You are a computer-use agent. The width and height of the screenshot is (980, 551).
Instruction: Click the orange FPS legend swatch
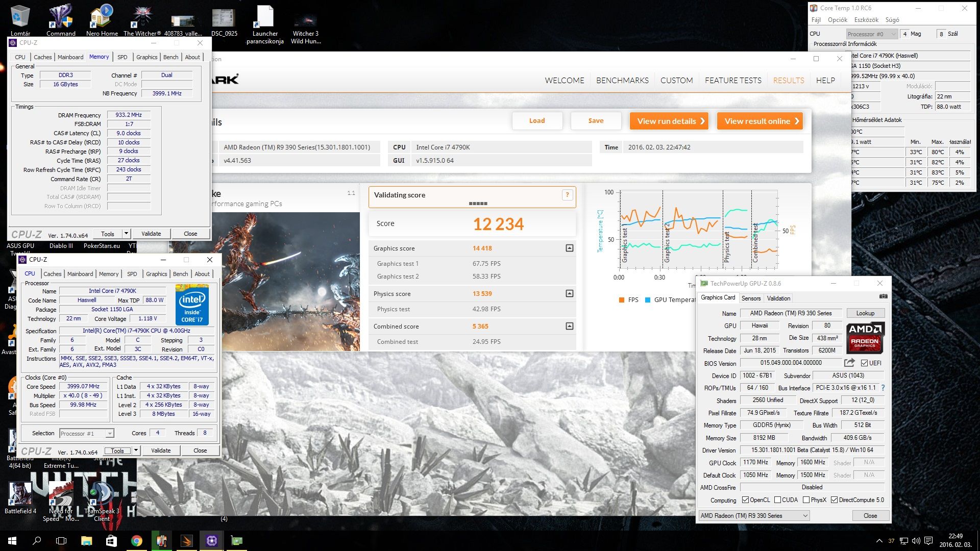click(x=622, y=300)
